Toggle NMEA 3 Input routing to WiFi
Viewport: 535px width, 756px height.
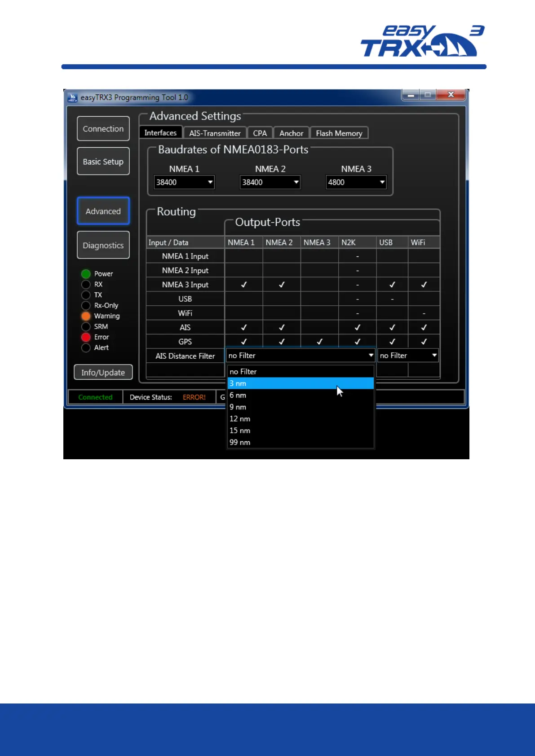424,285
